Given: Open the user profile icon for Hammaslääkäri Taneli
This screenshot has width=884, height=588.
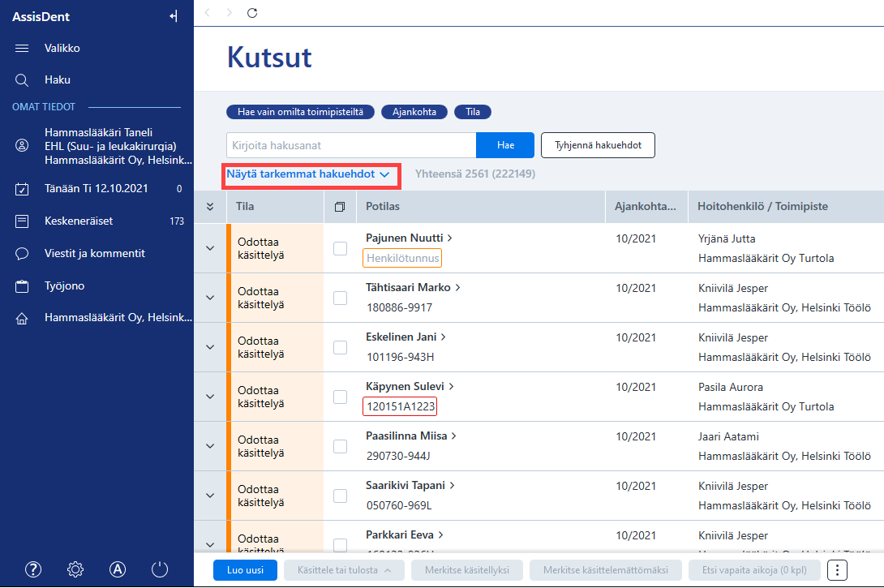Looking at the screenshot, I should [21, 145].
